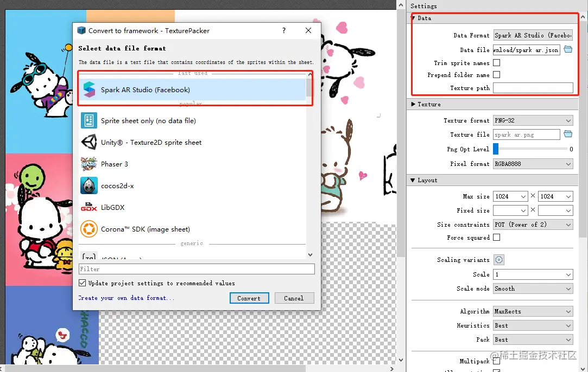Open Create your own data format link
This screenshot has height=372, width=588.
127,298
